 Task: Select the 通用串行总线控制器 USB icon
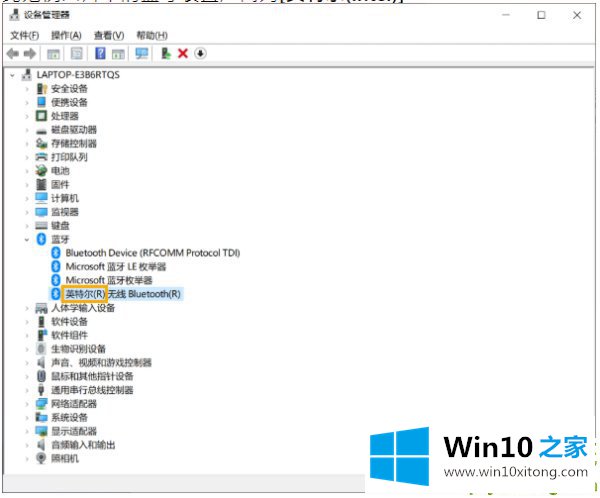[41, 390]
